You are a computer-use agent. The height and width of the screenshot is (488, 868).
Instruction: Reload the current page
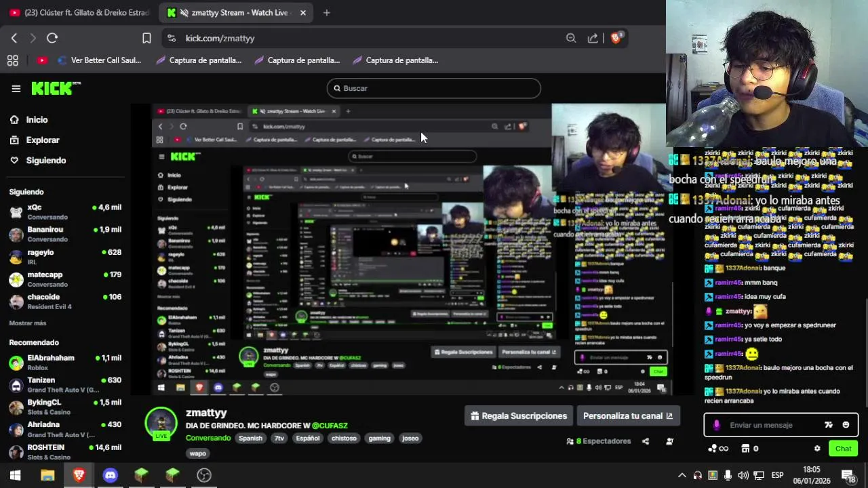click(52, 38)
